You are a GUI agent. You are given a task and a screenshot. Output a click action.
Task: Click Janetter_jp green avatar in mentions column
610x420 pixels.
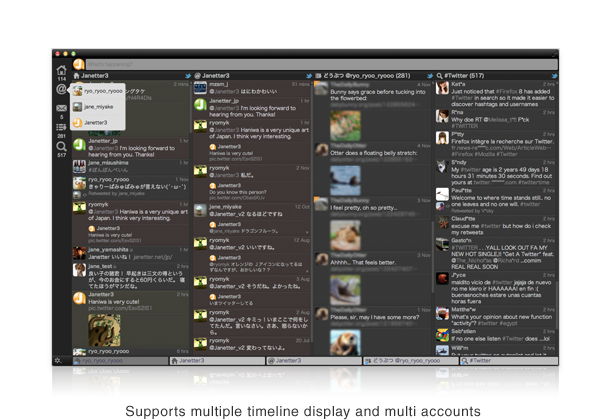[x=200, y=105]
